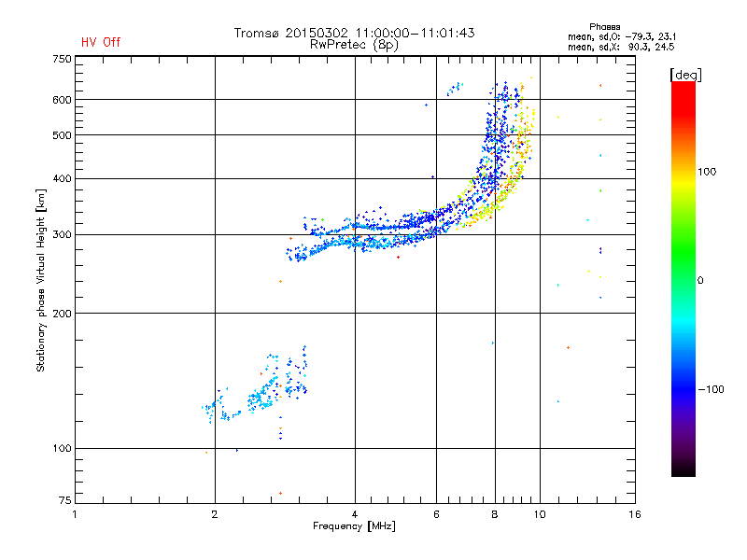
Task: Click the y-axis tick label '200'
Action: point(62,314)
